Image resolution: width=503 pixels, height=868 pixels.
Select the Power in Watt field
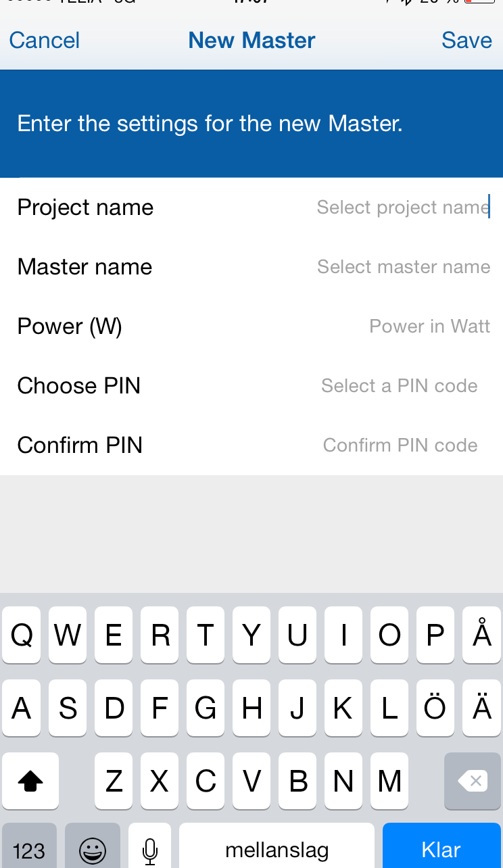251,326
